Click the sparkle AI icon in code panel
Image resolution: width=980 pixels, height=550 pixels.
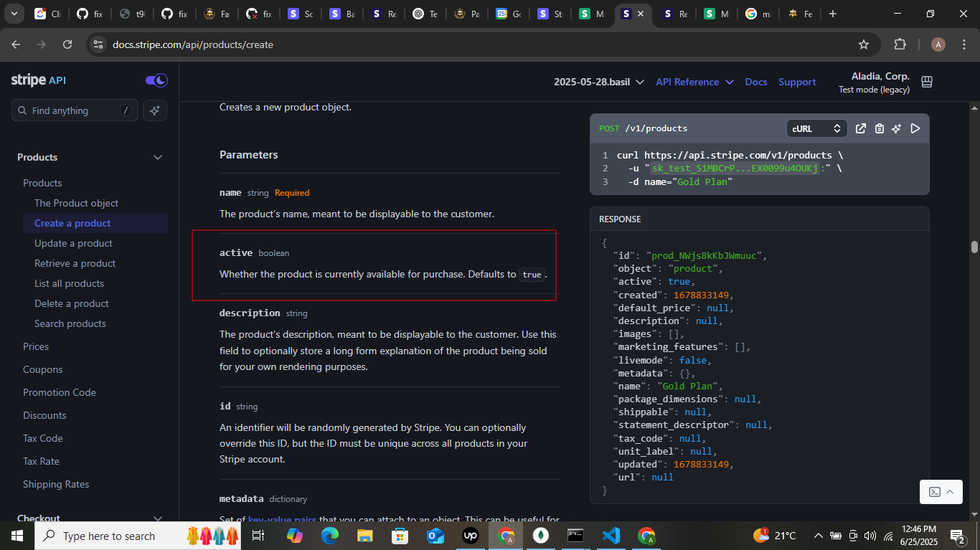(897, 128)
